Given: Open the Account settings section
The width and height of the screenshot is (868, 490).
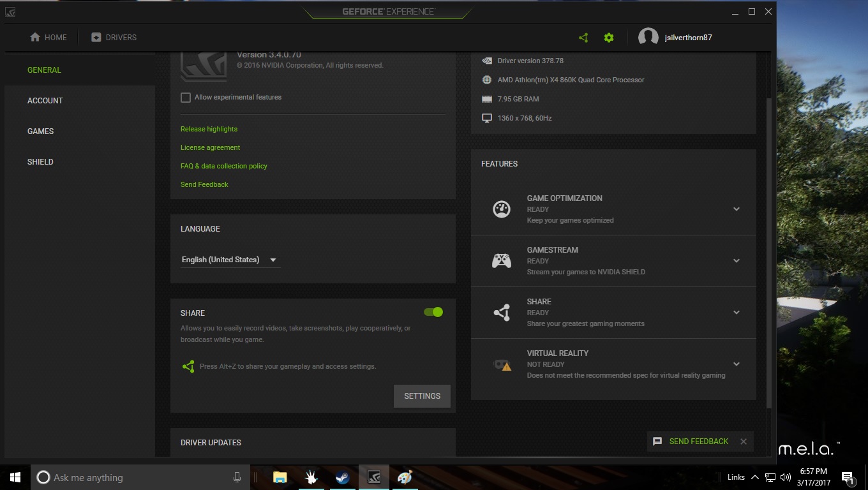Looking at the screenshot, I should click(80, 101).
